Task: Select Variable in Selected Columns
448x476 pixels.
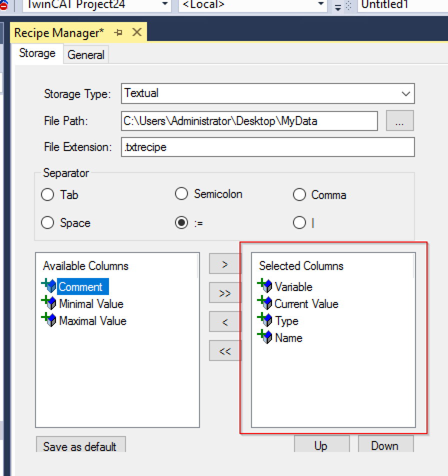Action: coord(293,287)
